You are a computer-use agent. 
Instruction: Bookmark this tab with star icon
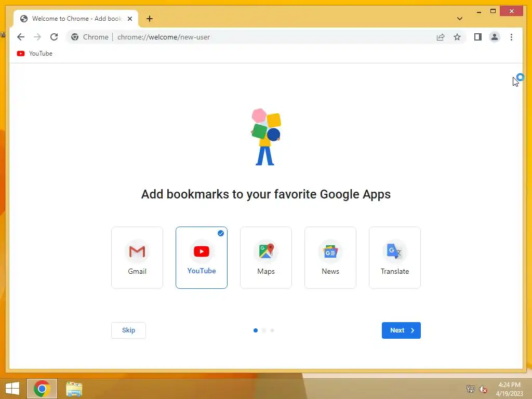click(x=457, y=37)
